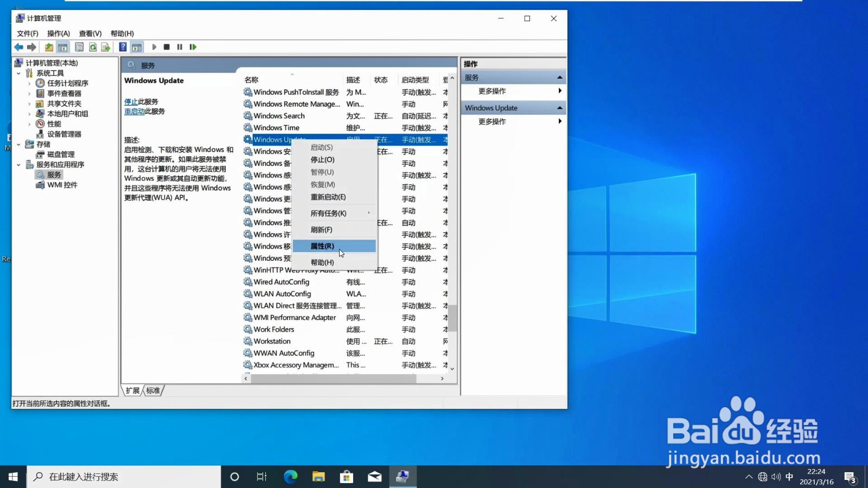Screen dimensions: 868x488
Task: Open 更多操作 submenu under 服务
Action: (x=513, y=91)
